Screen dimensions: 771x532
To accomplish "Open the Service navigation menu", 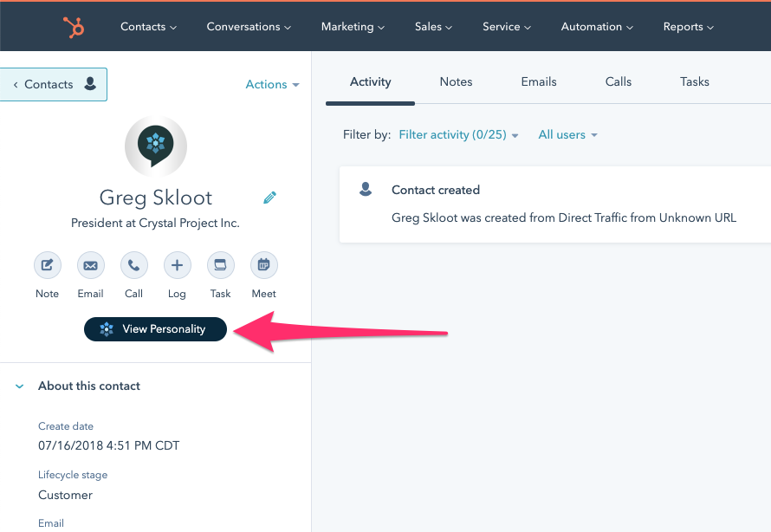I will coord(507,27).
